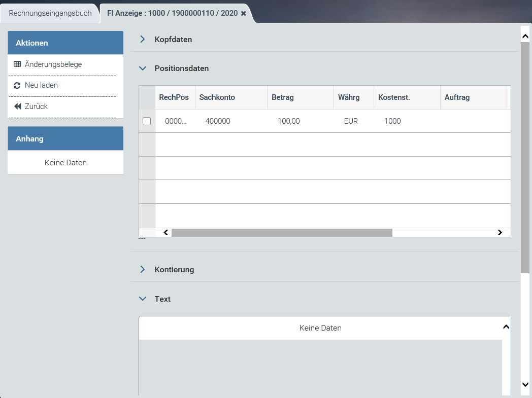Image resolution: width=532 pixels, height=398 pixels.
Task: Click the Zurück double-arrow icon
Action: click(17, 107)
